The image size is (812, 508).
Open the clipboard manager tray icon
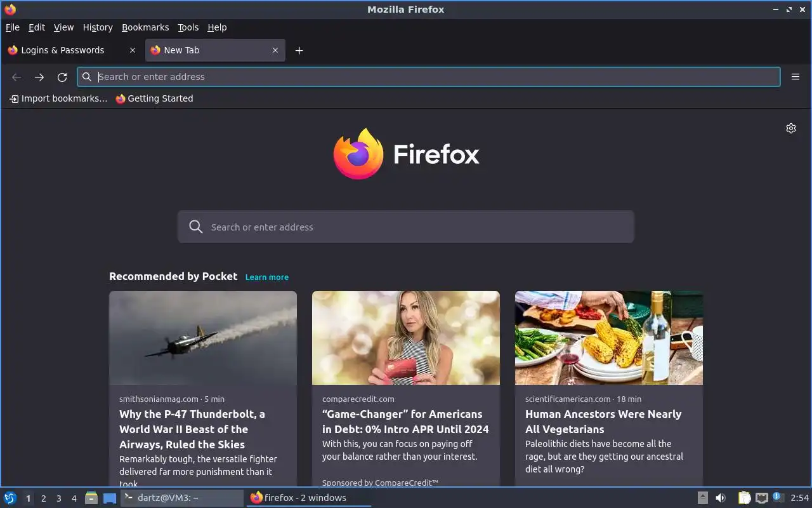744,498
